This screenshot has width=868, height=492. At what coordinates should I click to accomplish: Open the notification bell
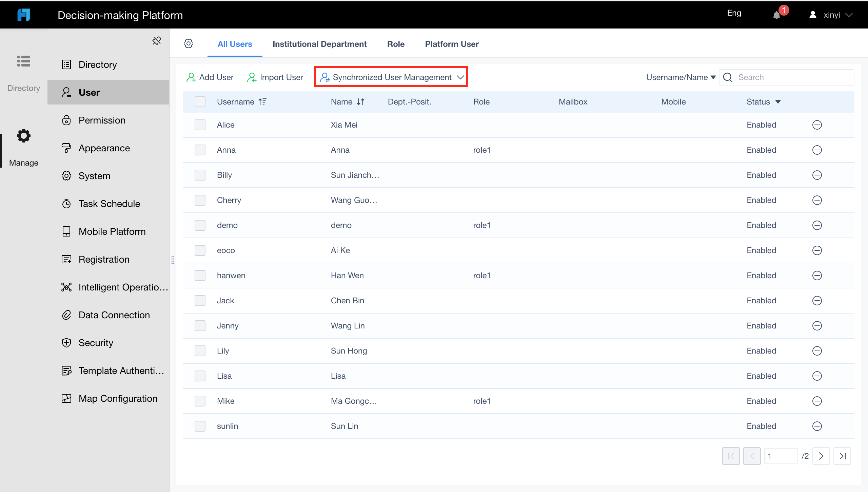click(x=777, y=15)
